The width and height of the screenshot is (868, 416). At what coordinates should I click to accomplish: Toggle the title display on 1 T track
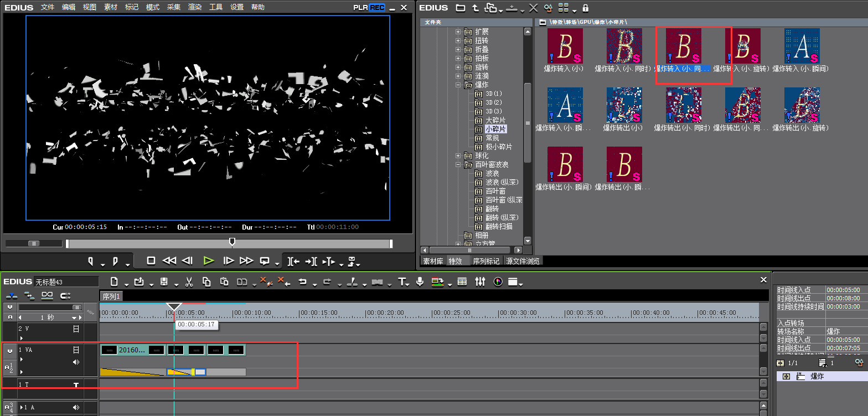click(76, 384)
